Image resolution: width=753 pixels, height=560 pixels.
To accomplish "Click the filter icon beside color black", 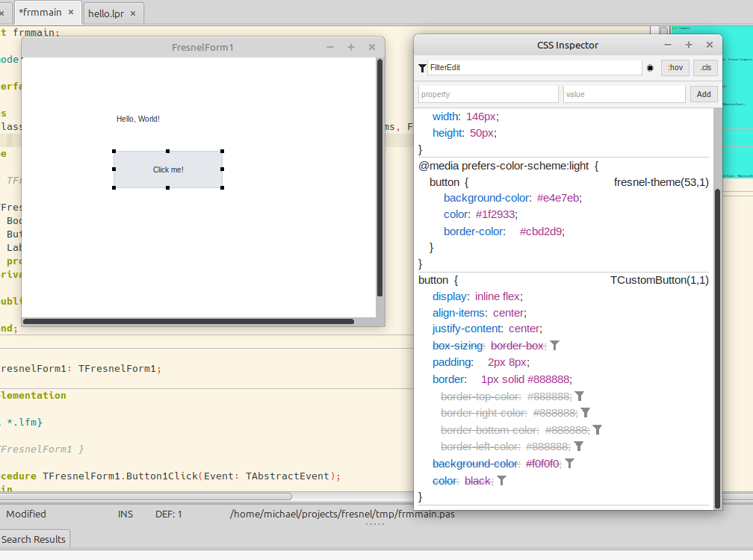I will click(x=502, y=481).
